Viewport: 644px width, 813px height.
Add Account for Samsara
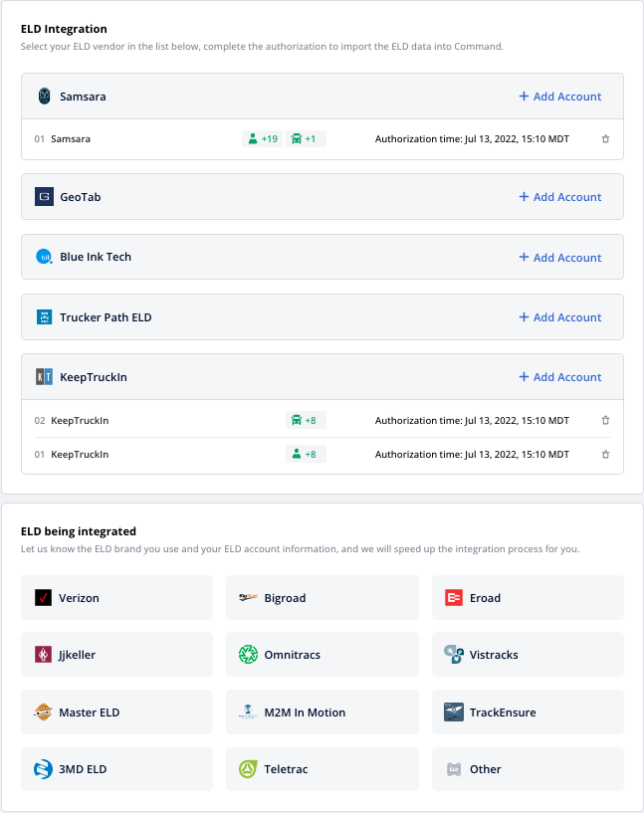click(x=560, y=97)
